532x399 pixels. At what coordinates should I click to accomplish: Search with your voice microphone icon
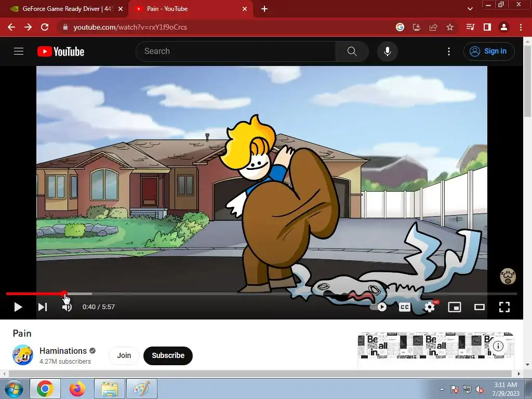point(388,51)
